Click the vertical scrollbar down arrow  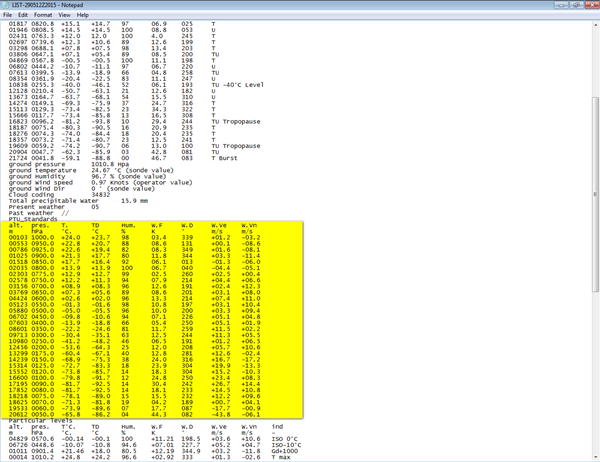(596, 458)
